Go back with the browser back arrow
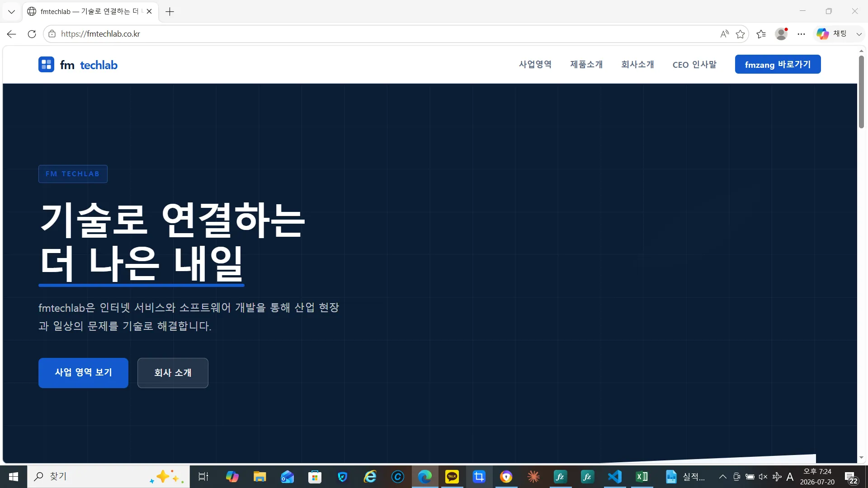Image resolution: width=868 pixels, height=488 pixels. [x=11, y=34]
